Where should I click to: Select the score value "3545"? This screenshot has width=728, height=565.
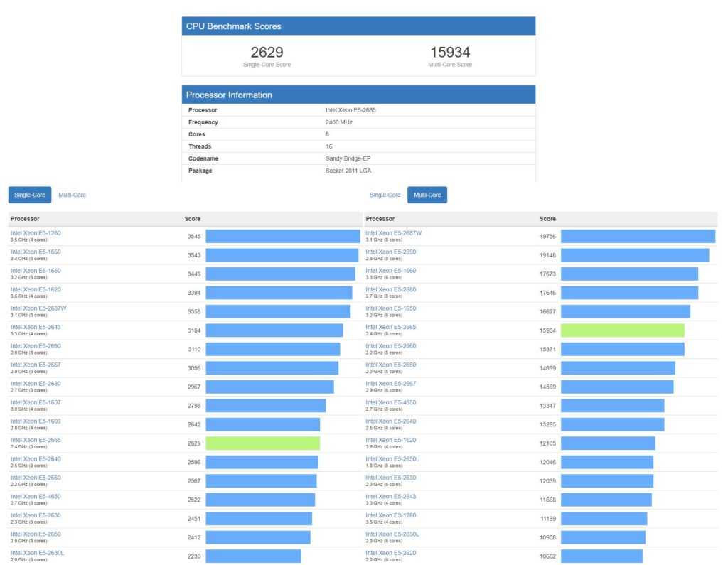point(194,237)
